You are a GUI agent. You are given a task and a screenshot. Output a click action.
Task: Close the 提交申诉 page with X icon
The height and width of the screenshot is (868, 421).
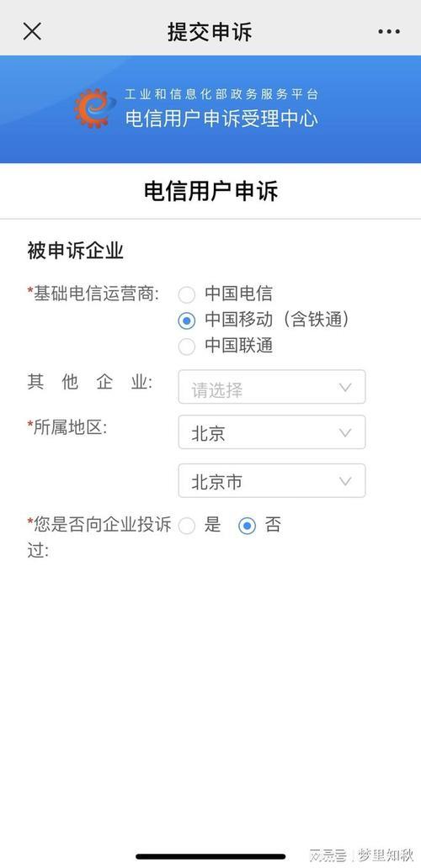[32, 32]
